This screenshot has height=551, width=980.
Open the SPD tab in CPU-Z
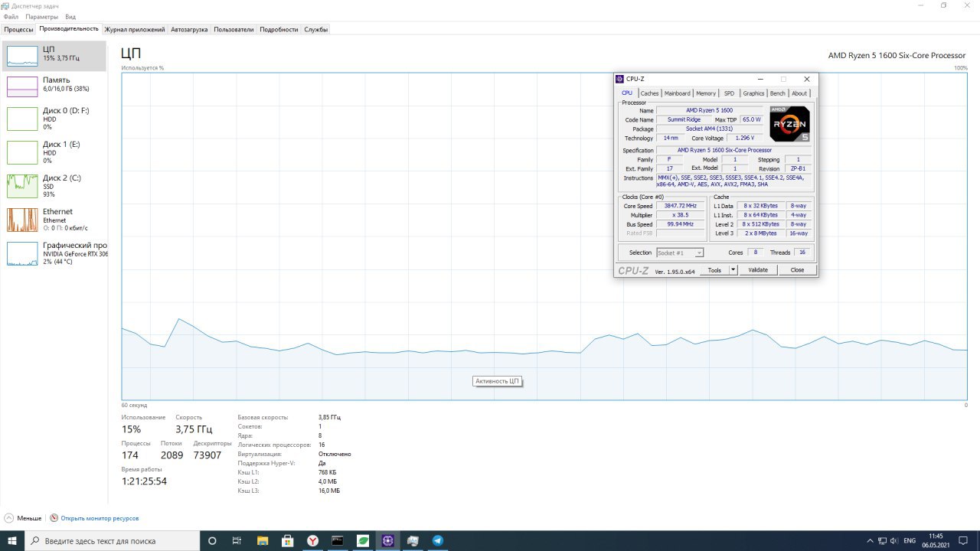pyautogui.click(x=729, y=93)
